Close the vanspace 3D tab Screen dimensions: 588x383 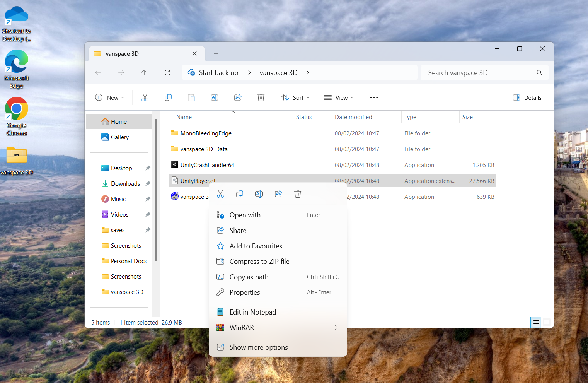(194, 54)
